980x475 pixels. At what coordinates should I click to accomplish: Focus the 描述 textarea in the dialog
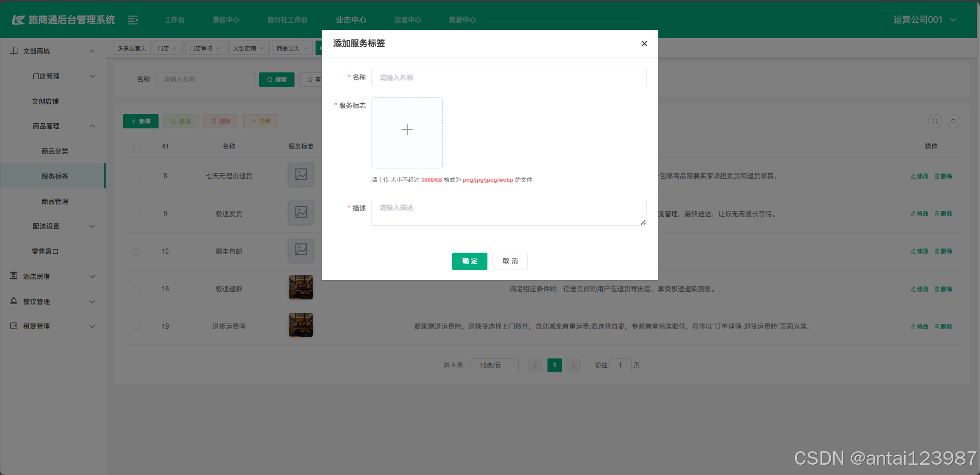tap(509, 213)
